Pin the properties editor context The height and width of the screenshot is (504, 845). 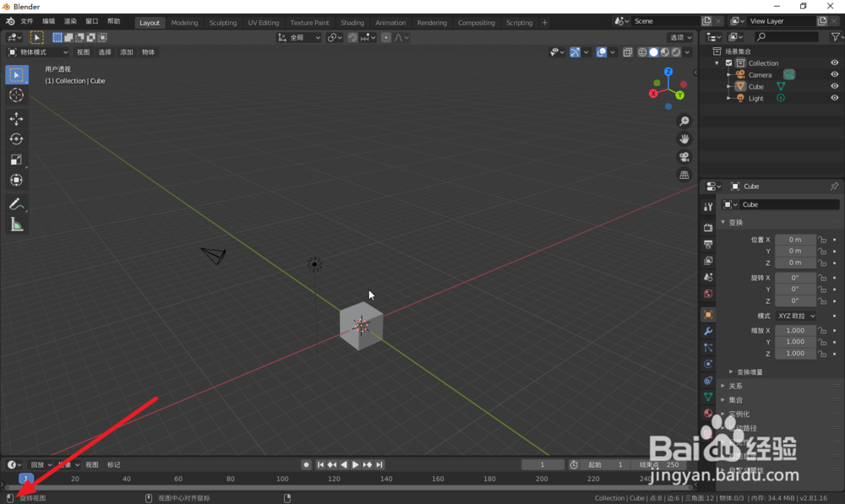(834, 187)
